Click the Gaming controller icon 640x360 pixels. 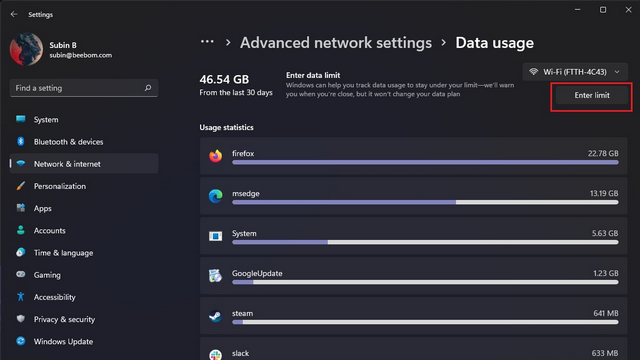[x=20, y=274]
